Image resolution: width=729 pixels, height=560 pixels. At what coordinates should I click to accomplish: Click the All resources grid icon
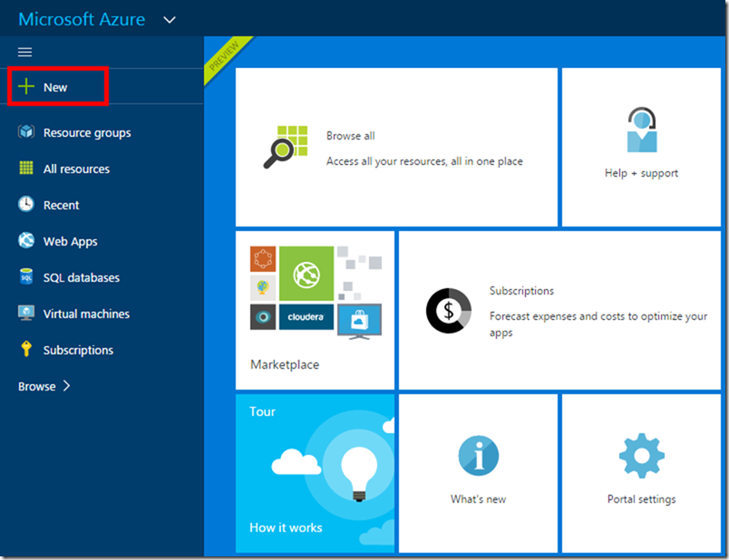tap(26, 168)
